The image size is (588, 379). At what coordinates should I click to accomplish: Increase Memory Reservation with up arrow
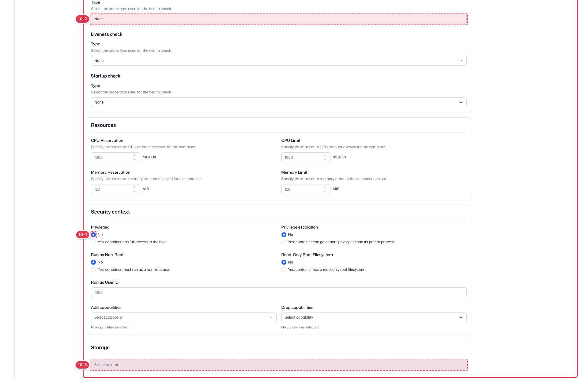(134, 187)
